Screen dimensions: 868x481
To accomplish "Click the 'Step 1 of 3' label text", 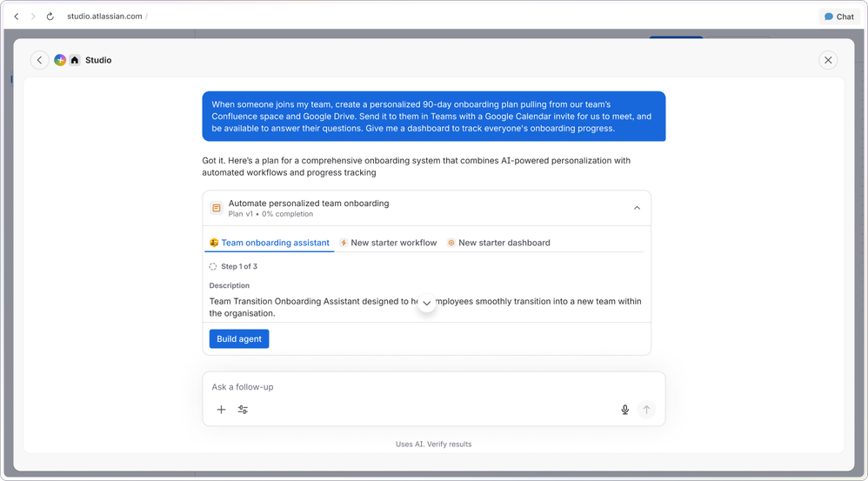I will pos(239,267).
